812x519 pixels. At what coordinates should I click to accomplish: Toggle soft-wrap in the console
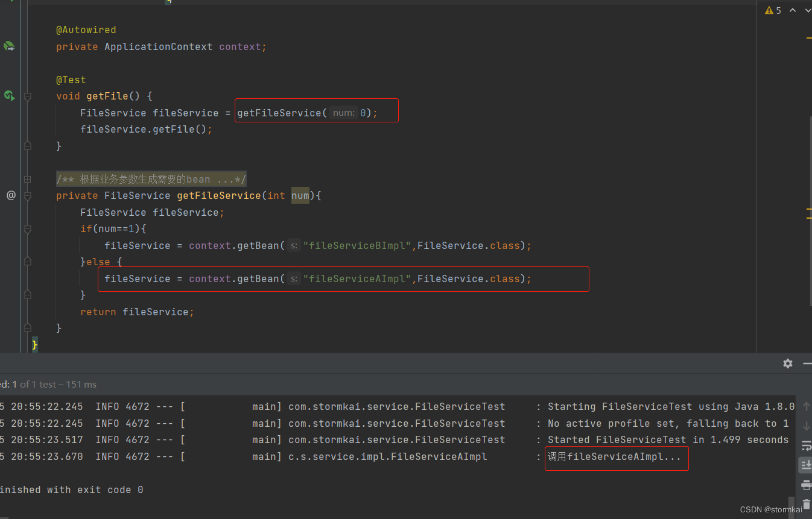tap(806, 445)
